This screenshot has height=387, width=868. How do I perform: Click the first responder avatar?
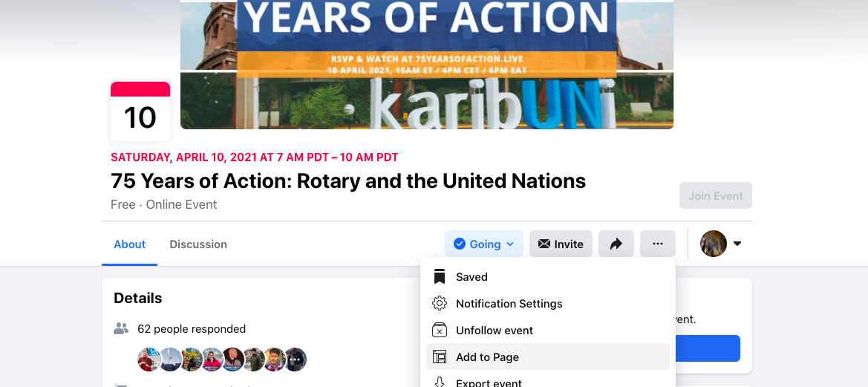tap(149, 360)
